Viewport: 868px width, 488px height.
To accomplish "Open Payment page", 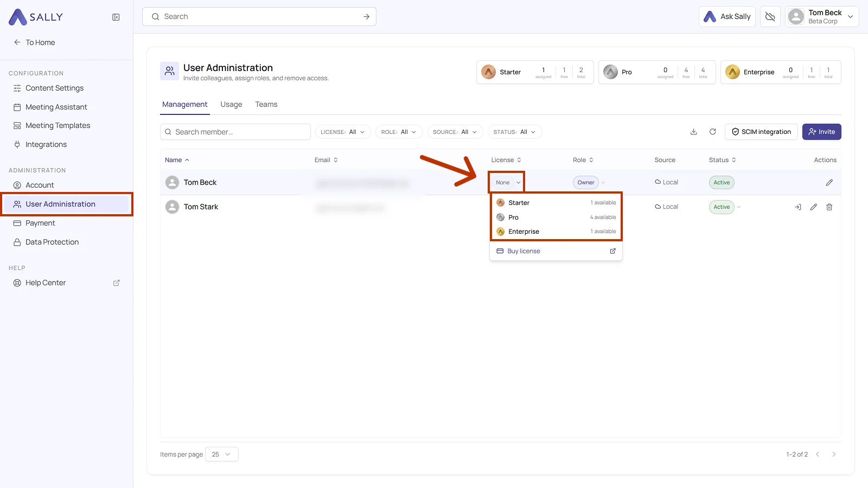I will [40, 223].
